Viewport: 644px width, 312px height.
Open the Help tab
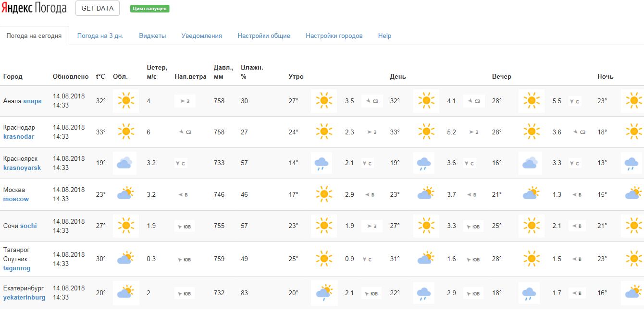[x=384, y=36]
